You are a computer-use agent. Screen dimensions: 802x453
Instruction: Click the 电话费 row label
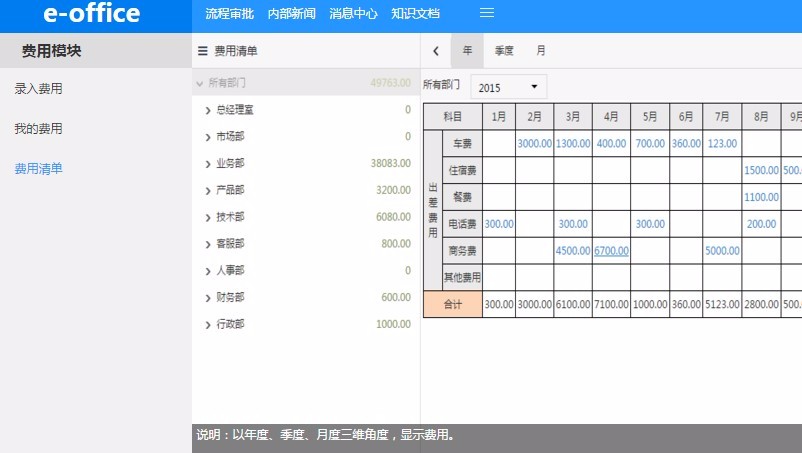click(462, 224)
